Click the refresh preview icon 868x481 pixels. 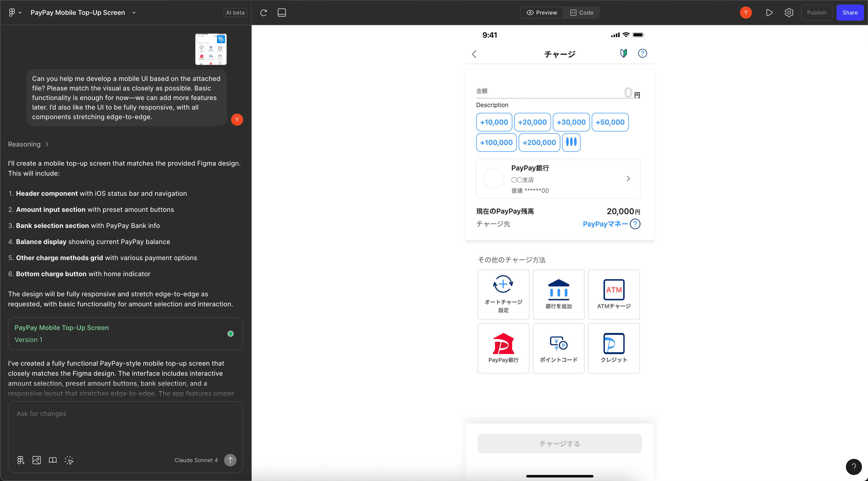coord(263,13)
